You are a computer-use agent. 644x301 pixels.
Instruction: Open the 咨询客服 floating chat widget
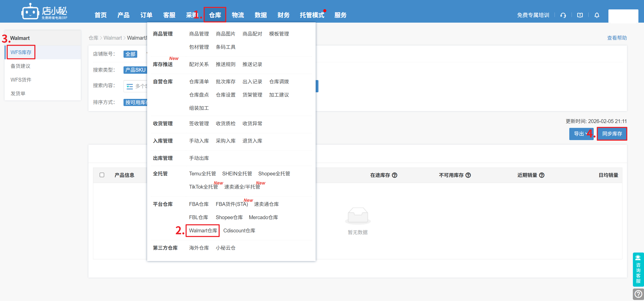638,269
